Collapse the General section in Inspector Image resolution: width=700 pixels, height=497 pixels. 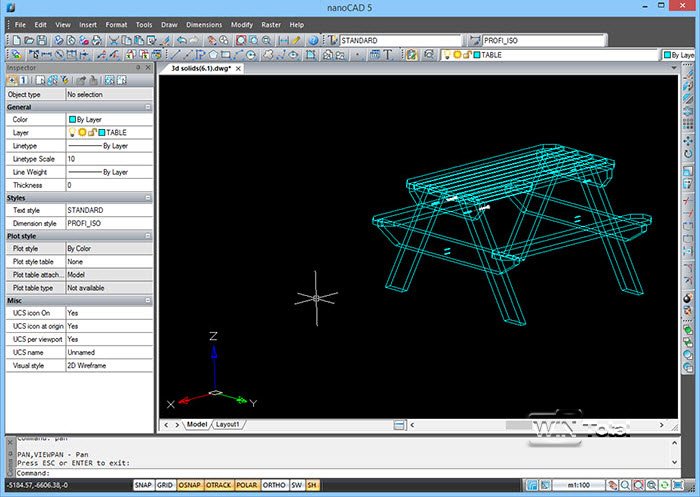pyautogui.click(x=147, y=106)
